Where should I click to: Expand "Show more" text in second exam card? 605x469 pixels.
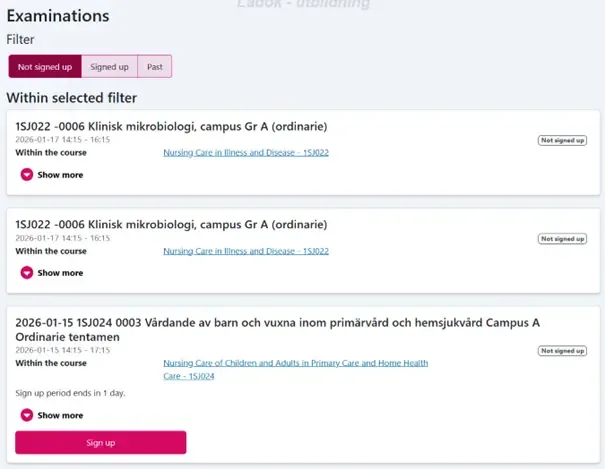point(60,273)
